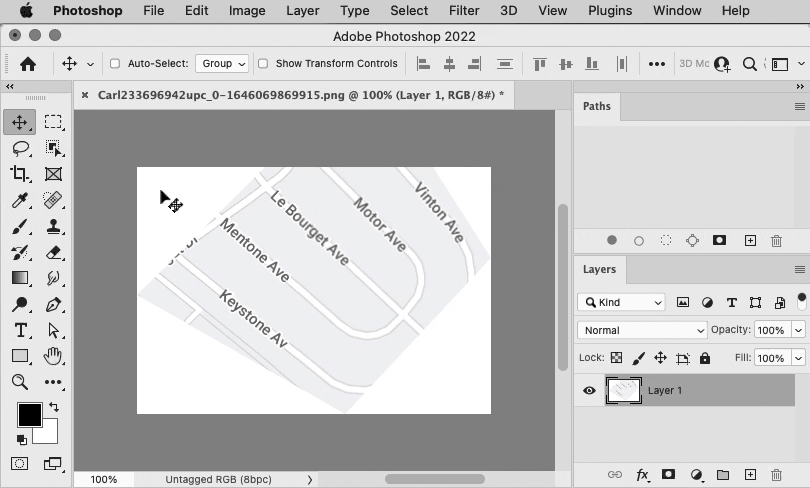Click the Search magnifier in options bar
Image resolution: width=810 pixels, height=488 pixels.
(x=750, y=64)
